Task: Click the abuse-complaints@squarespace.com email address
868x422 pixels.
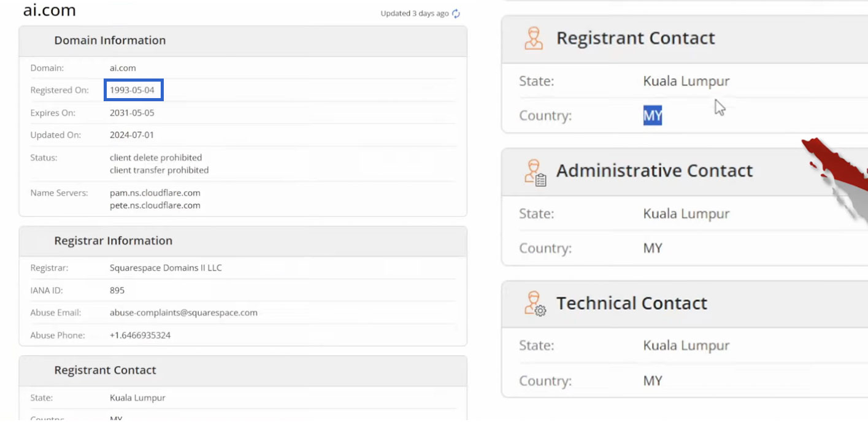Action: [x=183, y=313]
